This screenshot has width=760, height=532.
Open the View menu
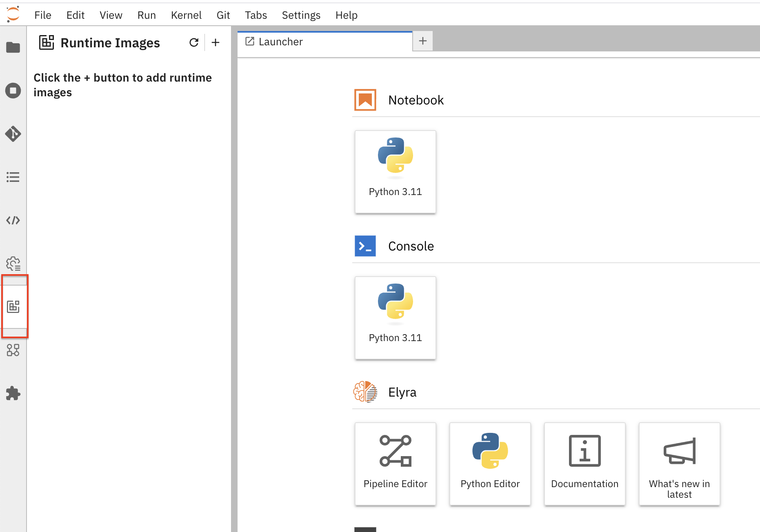point(111,15)
